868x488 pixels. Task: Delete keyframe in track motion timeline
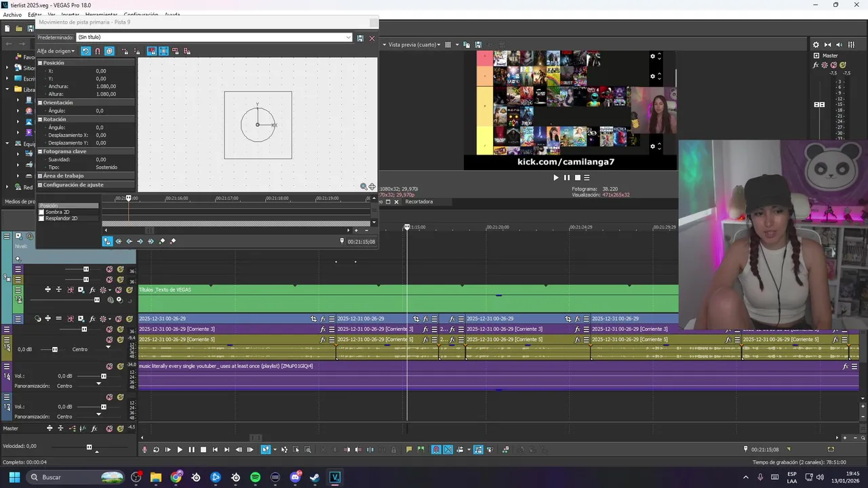(172, 241)
